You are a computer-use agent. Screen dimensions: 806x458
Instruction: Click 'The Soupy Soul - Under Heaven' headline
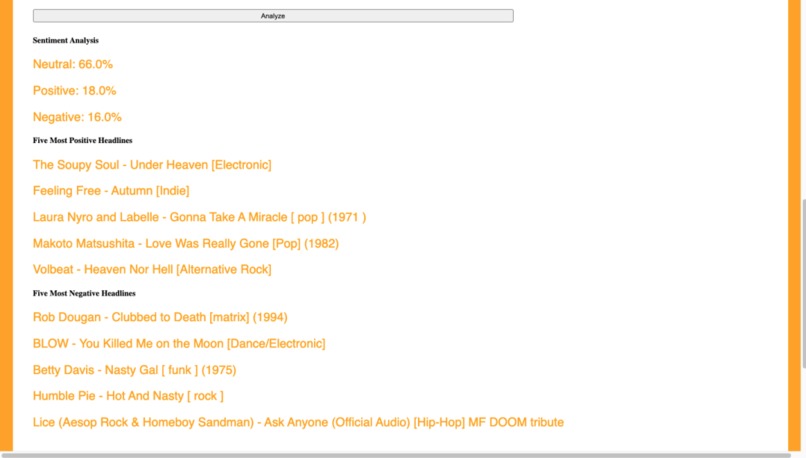pos(152,165)
